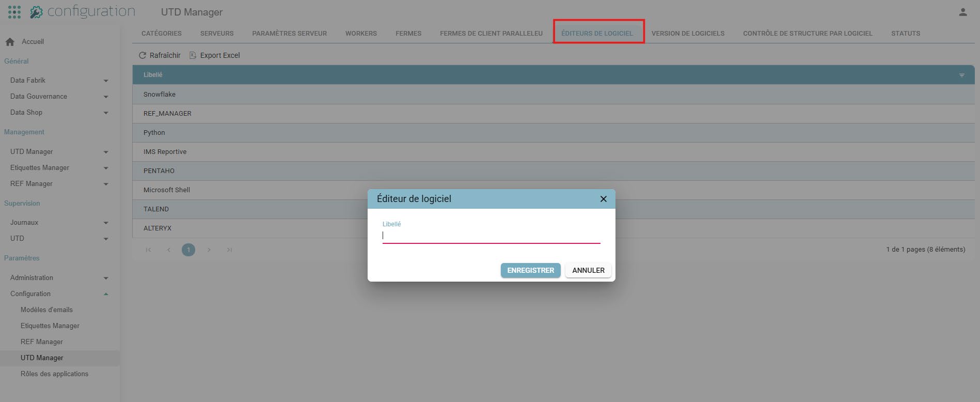Screen dimensions: 980x402
Task: Open the Libellé column filter icon
Action: [x=961, y=75]
